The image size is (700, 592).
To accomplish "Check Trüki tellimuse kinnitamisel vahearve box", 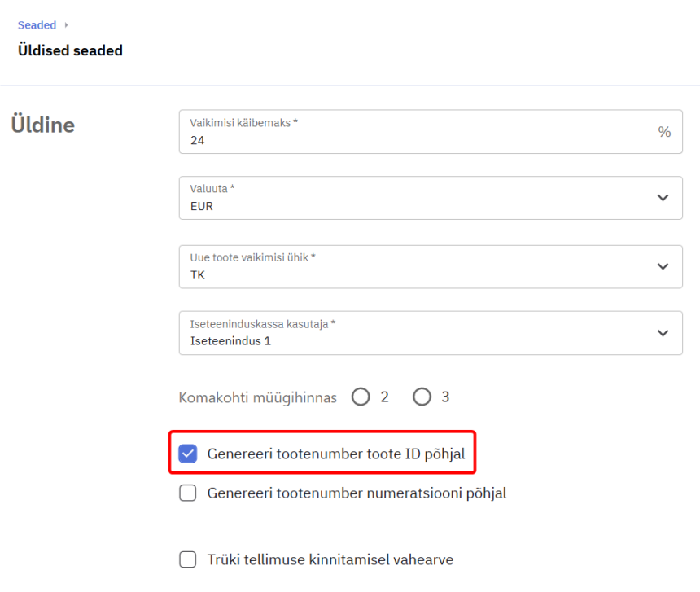I will [188, 559].
